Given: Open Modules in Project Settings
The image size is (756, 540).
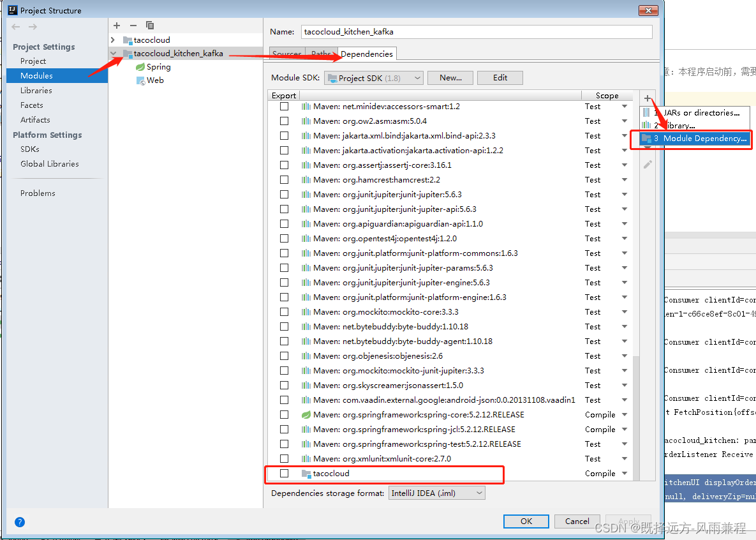Looking at the screenshot, I should pos(57,75).
